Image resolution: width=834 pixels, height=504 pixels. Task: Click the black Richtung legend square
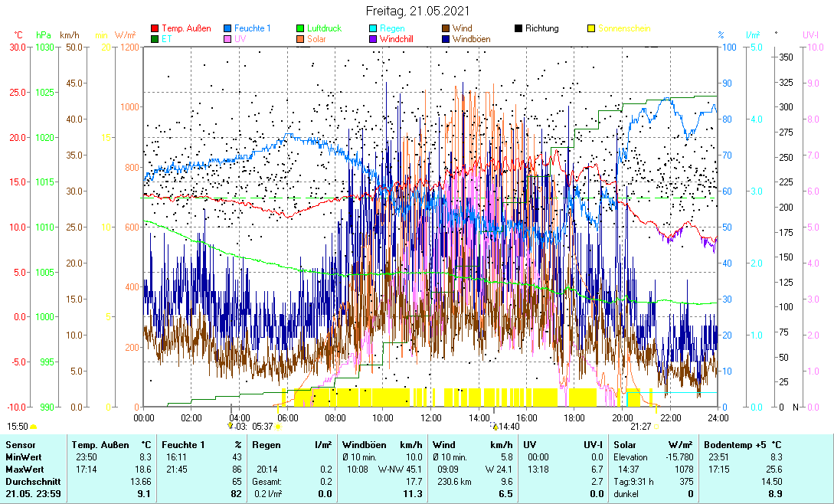518,28
